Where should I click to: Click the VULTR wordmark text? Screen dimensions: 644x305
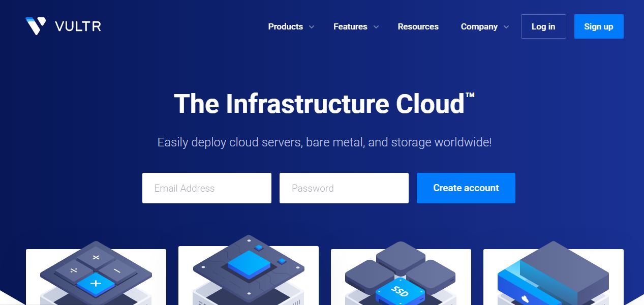tap(78, 26)
